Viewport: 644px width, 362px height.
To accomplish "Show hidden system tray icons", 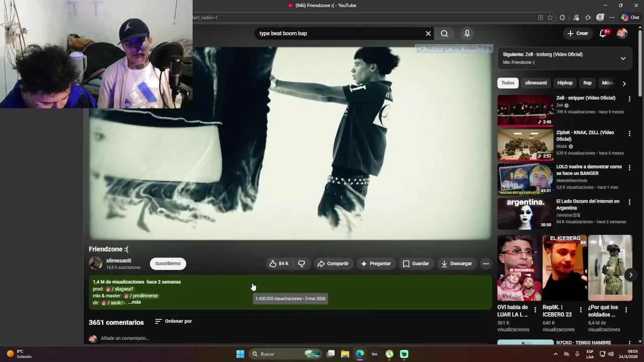I will click(x=555, y=354).
